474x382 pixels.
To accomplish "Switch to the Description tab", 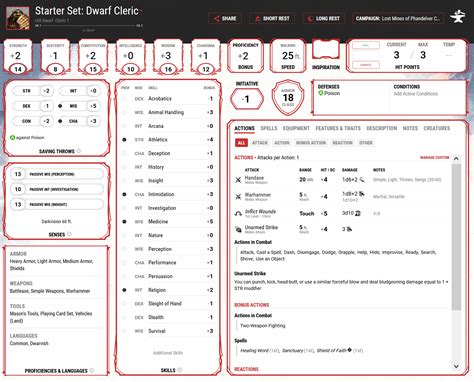I will (x=382, y=128).
